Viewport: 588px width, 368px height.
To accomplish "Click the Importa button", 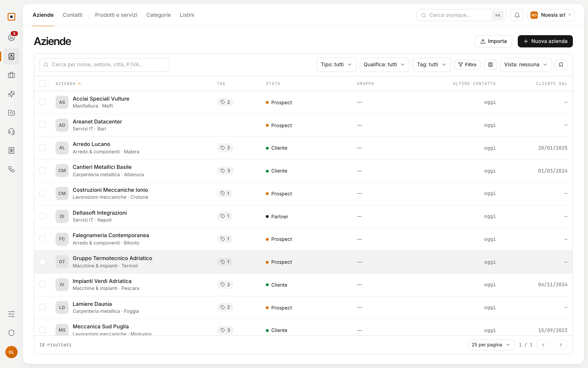I will pos(493,41).
